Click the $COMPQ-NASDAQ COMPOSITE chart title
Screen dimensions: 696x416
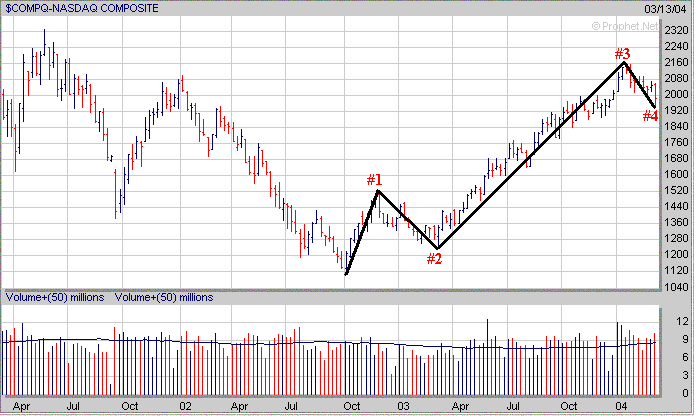(82, 8)
